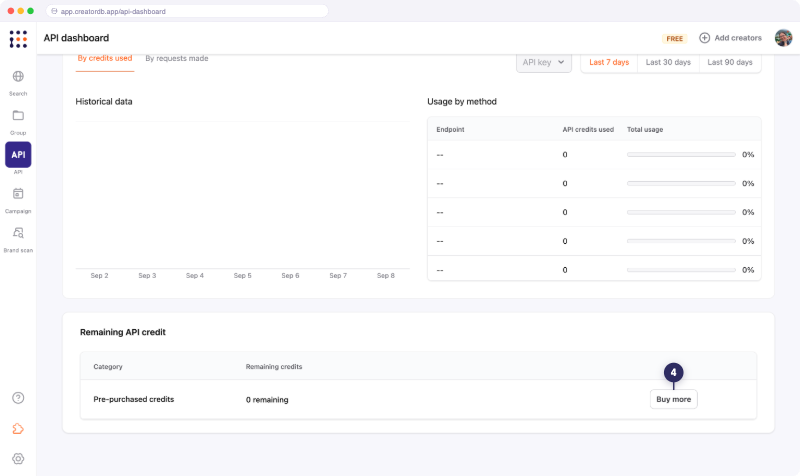Click the Remaining API credit heading
800x476 pixels.
click(x=123, y=332)
